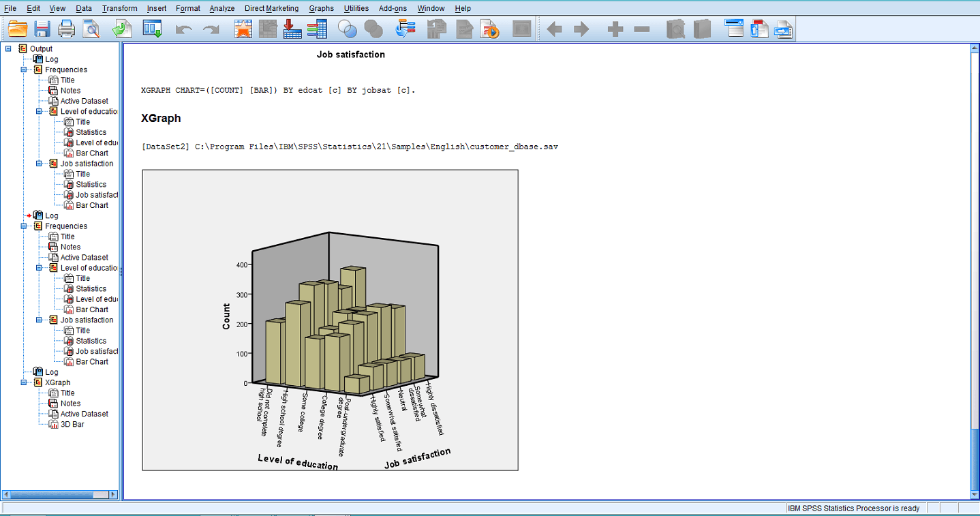Image resolution: width=980 pixels, height=516 pixels.
Task: Save the output with the floppy disk icon
Action: click(x=42, y=29)
